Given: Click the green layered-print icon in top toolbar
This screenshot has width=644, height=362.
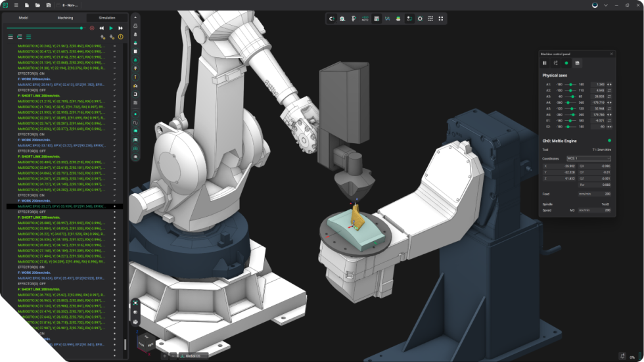Looking at the screenshot, I should (398, 19).
